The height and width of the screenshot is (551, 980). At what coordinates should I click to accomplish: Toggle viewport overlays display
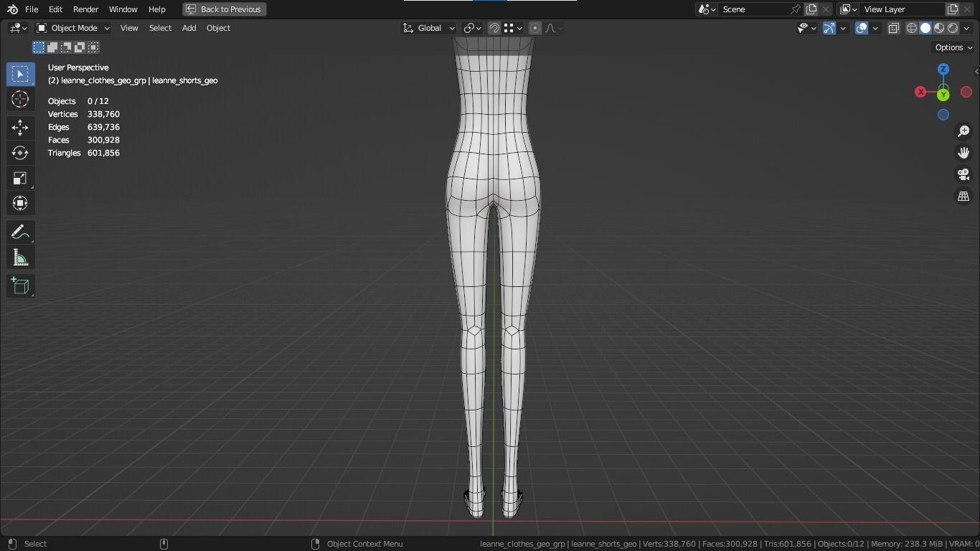click(x=862, y=28)
